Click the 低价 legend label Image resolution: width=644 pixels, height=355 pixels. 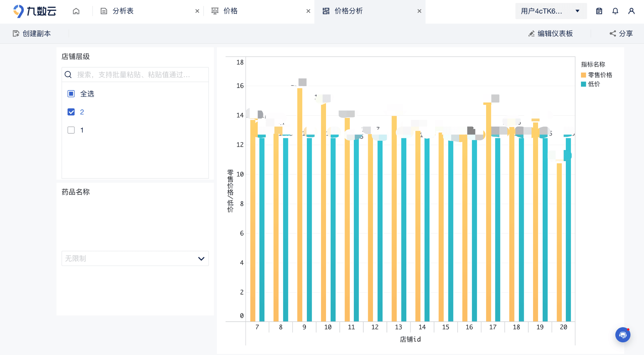click(x=594, y=84)
